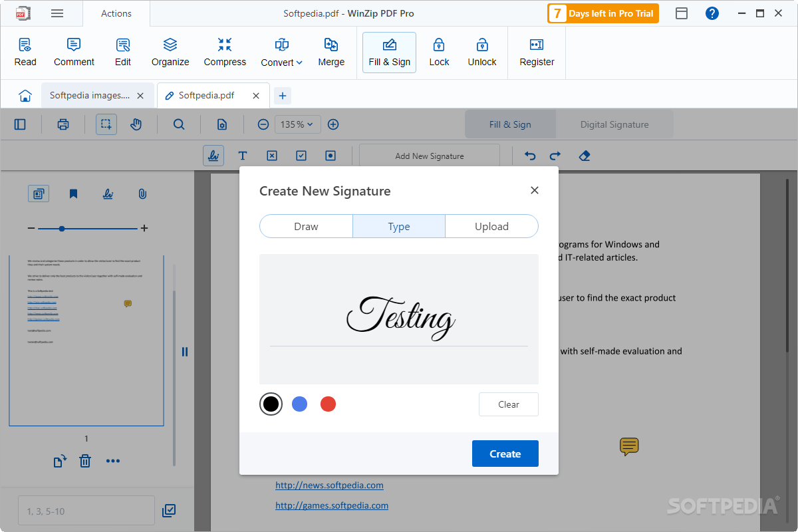
Task: Click the thumbnail size slider
Action: pyautogui.click(x=88, y=228)
